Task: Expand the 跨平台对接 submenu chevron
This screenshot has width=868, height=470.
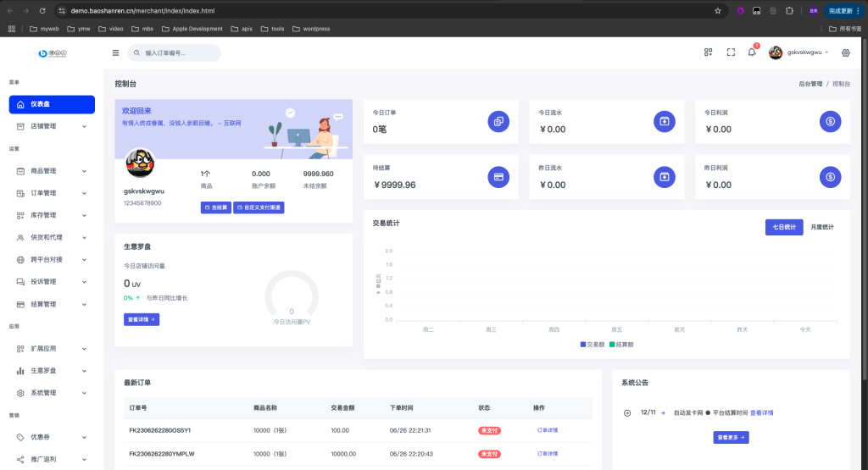Action: point(84,260)
